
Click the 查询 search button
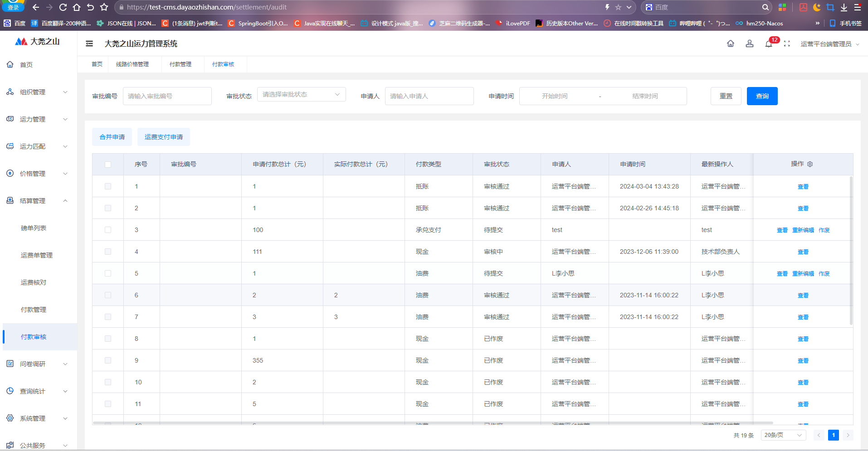pyautogui.click(x=762, y=96)
